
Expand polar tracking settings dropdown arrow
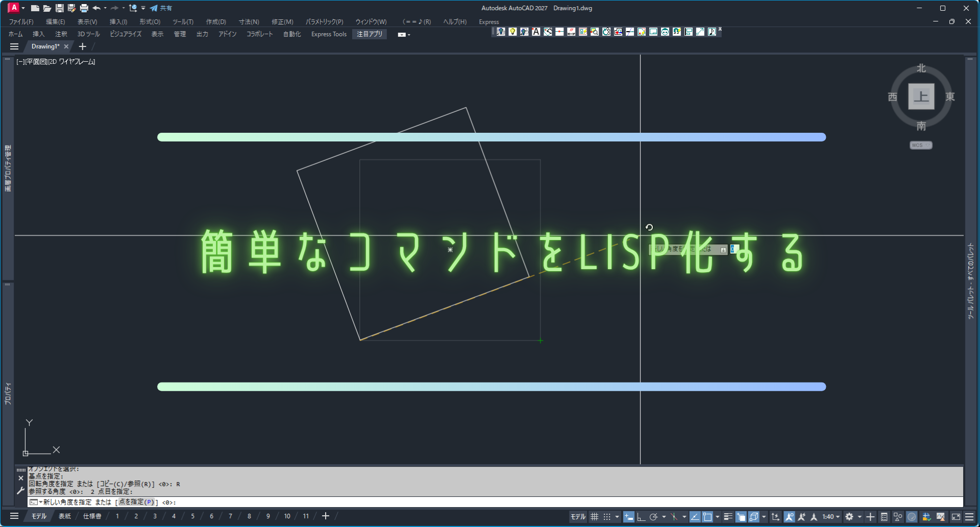[664, 517]
